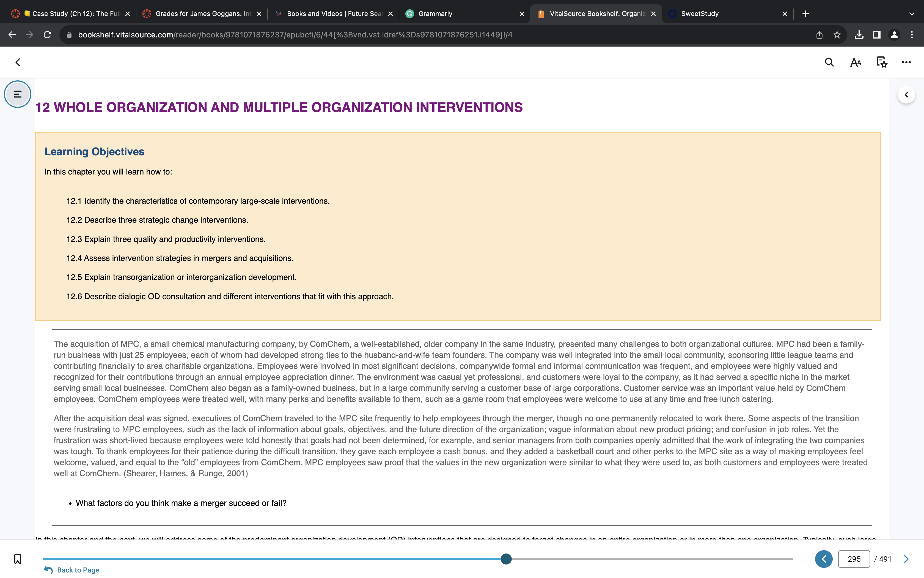
Task: Go back to the Bookshelf library
Action: click(18, 62)
